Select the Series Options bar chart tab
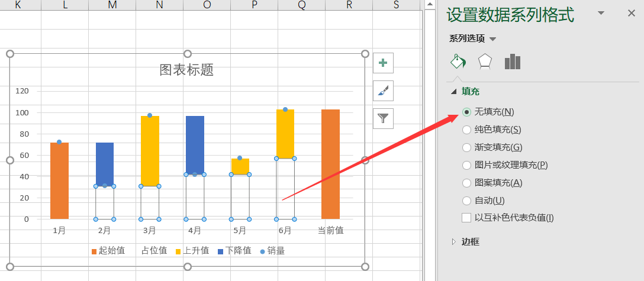The image size is (644, 281). [512, 62]
